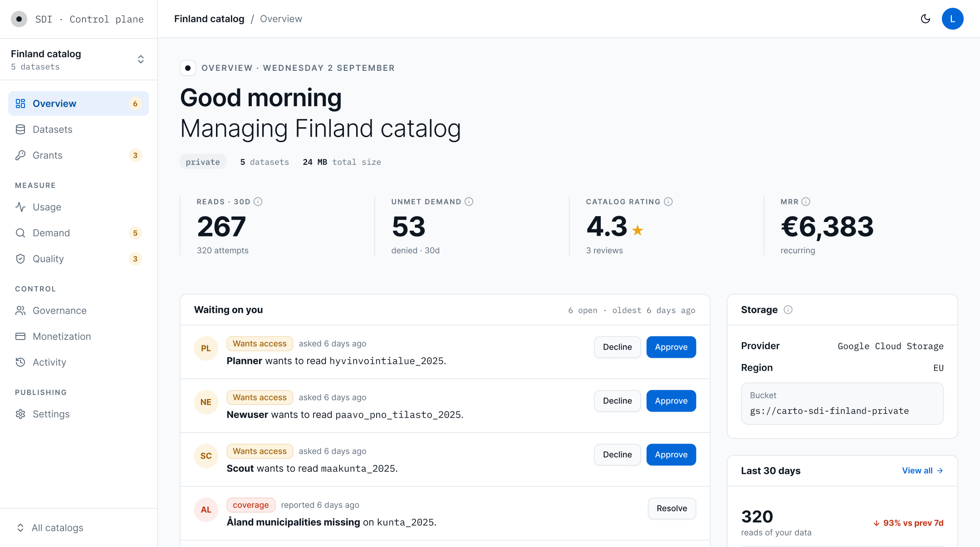The height and width of the screenshot is (547, 980).
Task: Show Storage info tooltip
Action: coord(788,310)
